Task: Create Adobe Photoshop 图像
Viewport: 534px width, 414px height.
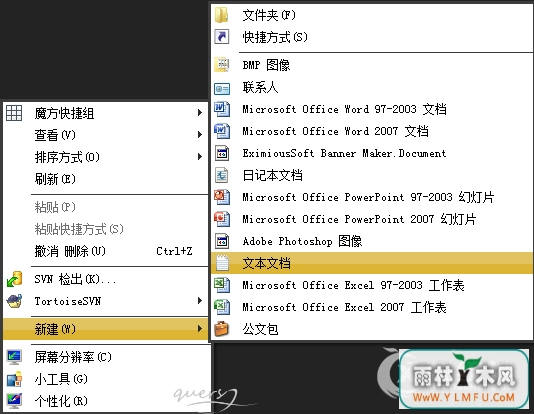Action: 372,241
